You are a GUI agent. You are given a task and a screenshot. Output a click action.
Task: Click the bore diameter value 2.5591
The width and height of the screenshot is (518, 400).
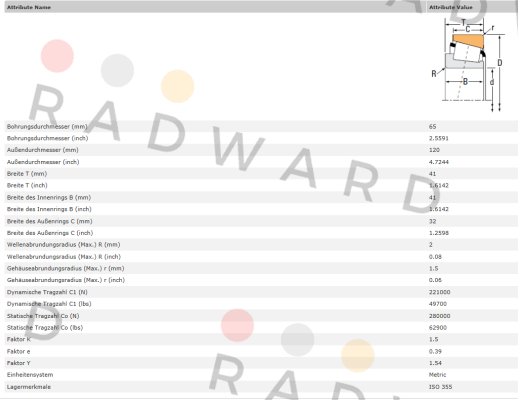tap(438, 138)
